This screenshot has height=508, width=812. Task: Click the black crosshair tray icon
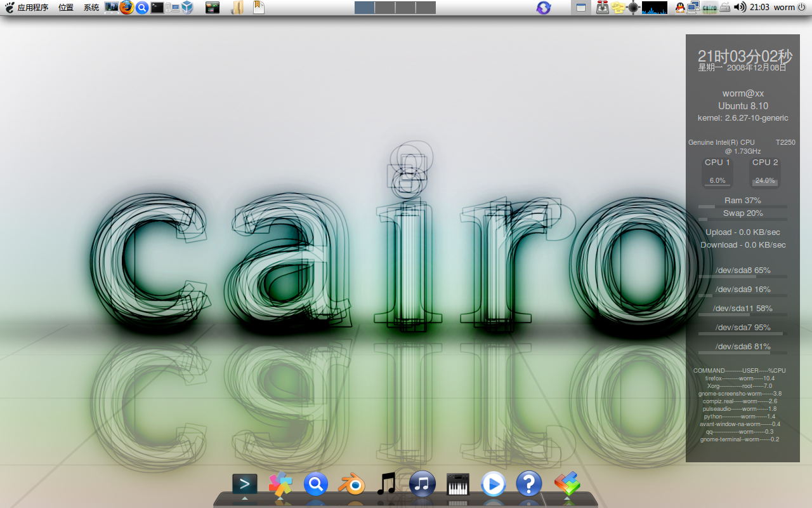(x=634, y=8)
